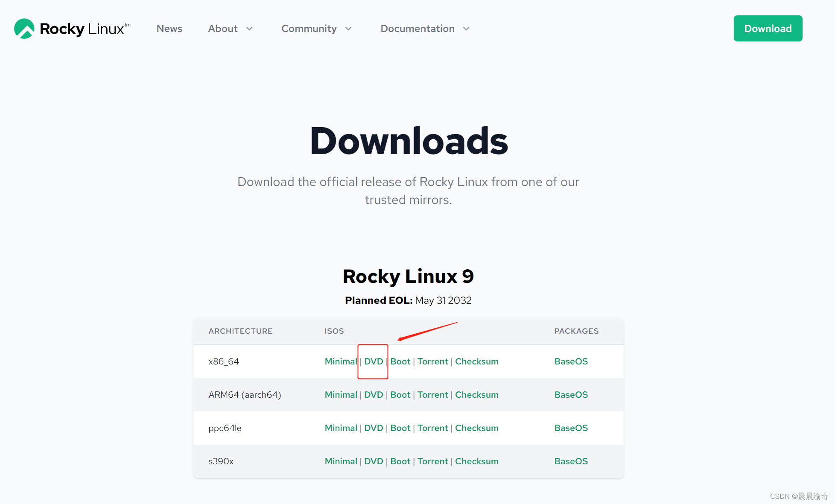Image resolution: width=835 pixels, height=504 pixels.
Task: Open the News menu item
Action: (169, 29)
